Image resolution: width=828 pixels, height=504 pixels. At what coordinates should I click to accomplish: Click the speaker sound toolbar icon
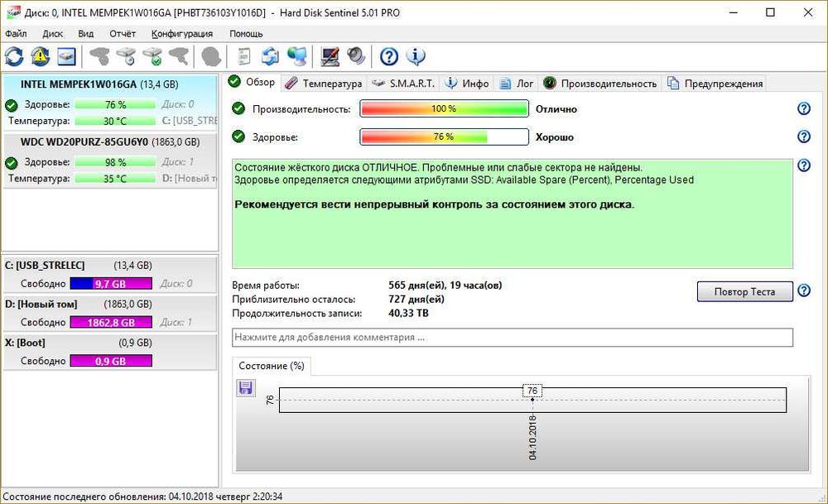(x=356, y=56)
